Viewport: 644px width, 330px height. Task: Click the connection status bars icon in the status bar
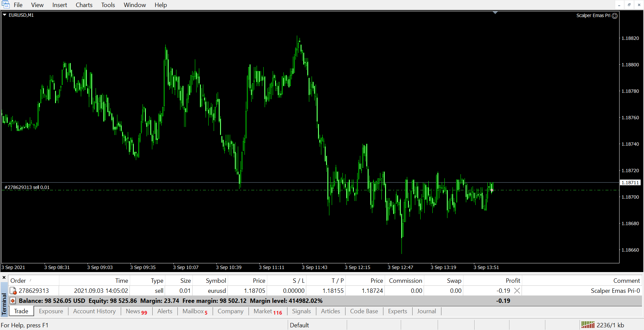coord(588,325)
